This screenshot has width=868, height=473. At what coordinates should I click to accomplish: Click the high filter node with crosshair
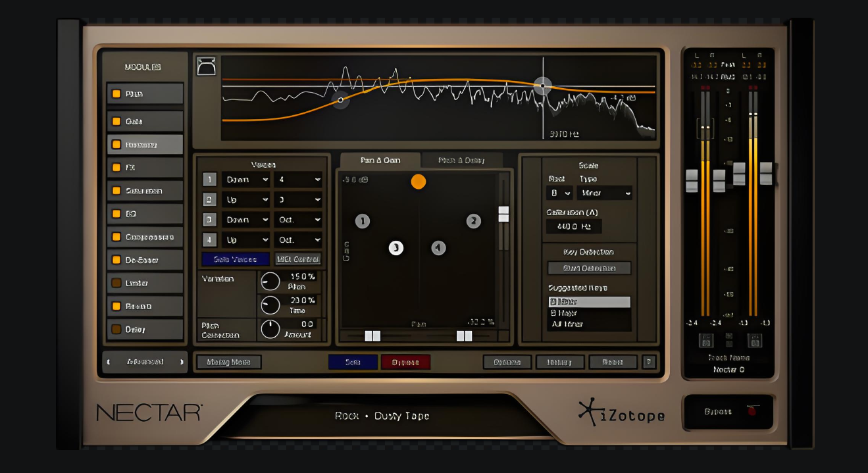(542, 86)
